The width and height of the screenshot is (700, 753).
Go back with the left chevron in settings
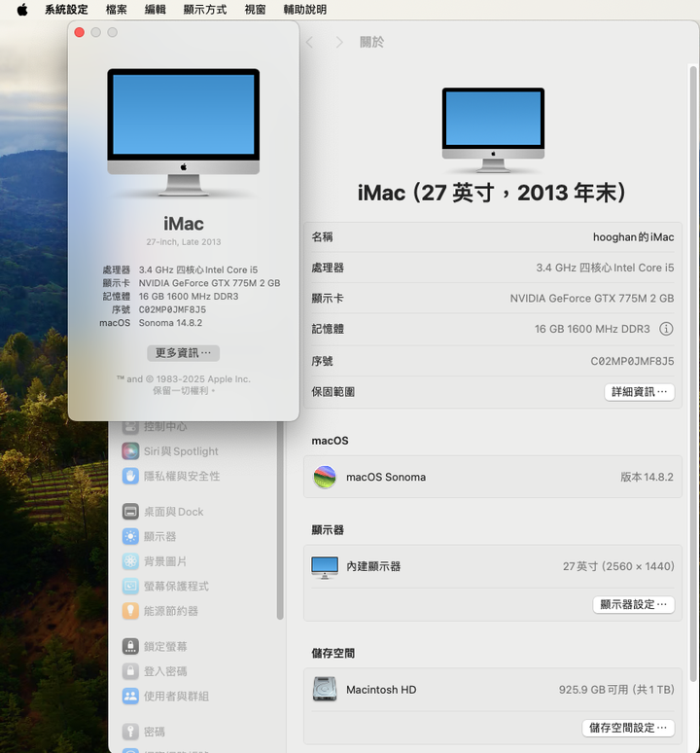click(310, 42)
